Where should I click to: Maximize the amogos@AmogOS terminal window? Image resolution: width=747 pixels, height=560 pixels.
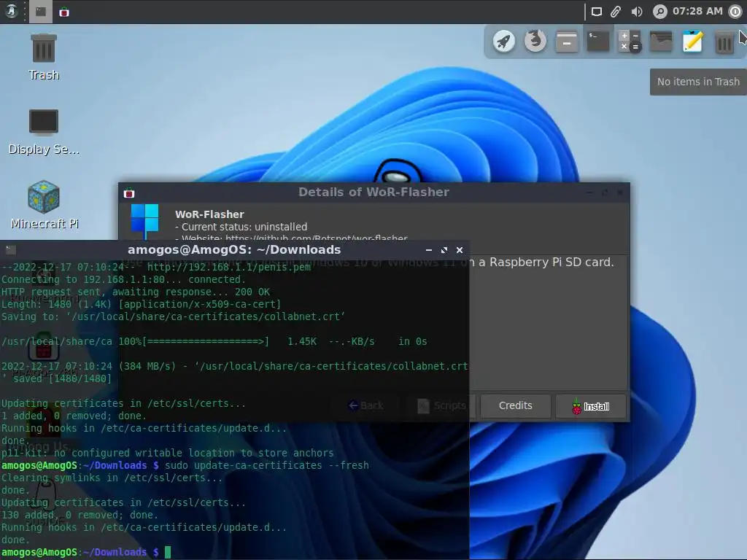click(444, 250)
